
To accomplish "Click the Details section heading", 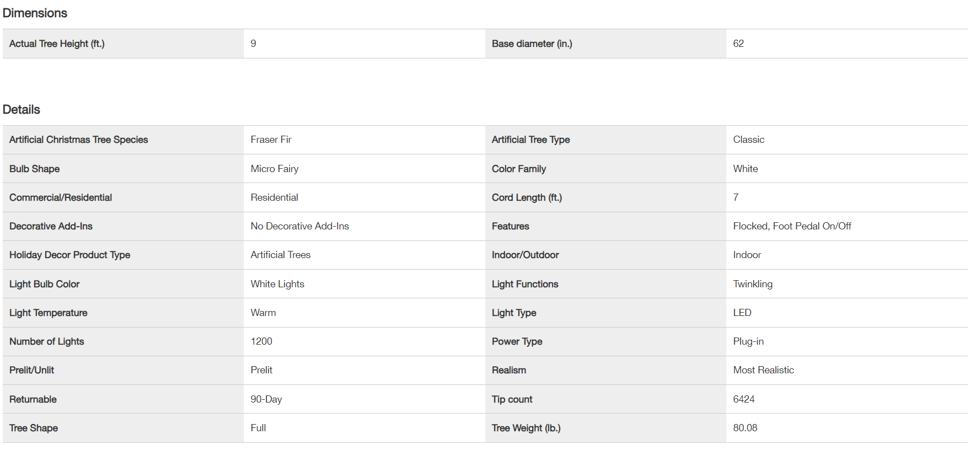I will (x=22, y=110).
